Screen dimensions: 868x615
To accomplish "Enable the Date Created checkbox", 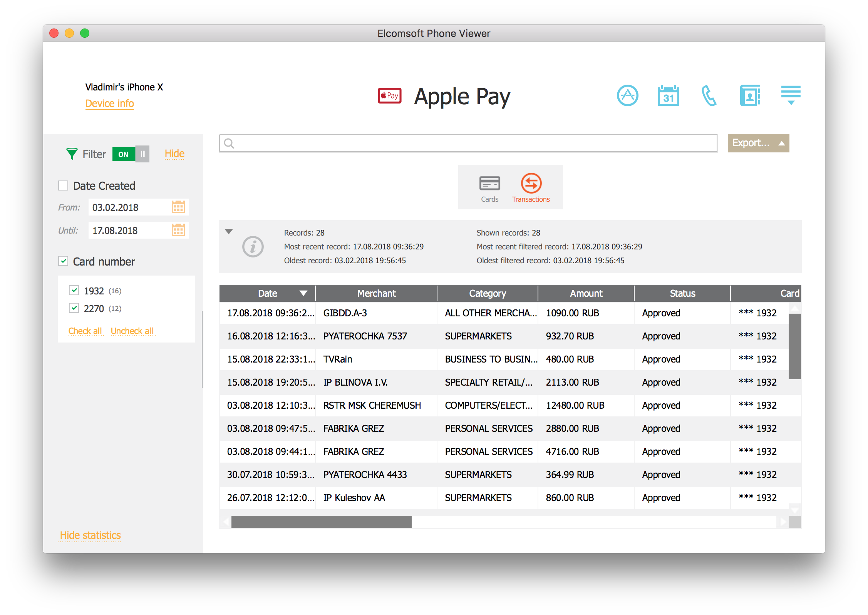I will coord(62,186).
